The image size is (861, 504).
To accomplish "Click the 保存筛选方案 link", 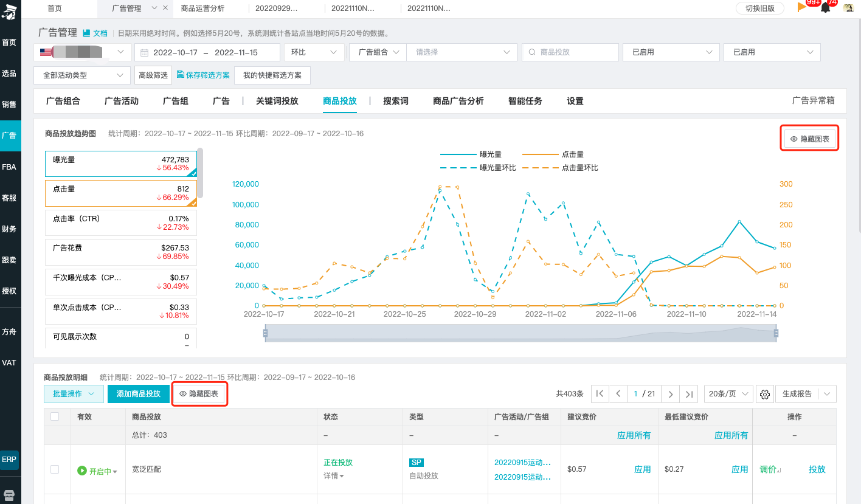I will pos(204,75).
